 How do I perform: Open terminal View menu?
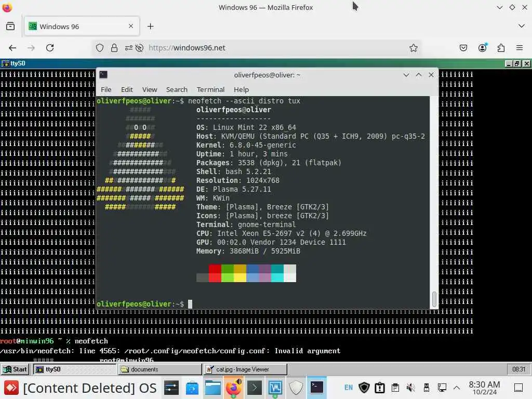point(150,89)
